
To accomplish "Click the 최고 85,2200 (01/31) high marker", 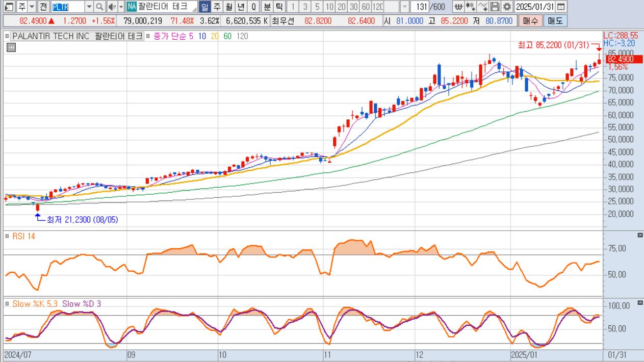I will click(x=553, y=45).
